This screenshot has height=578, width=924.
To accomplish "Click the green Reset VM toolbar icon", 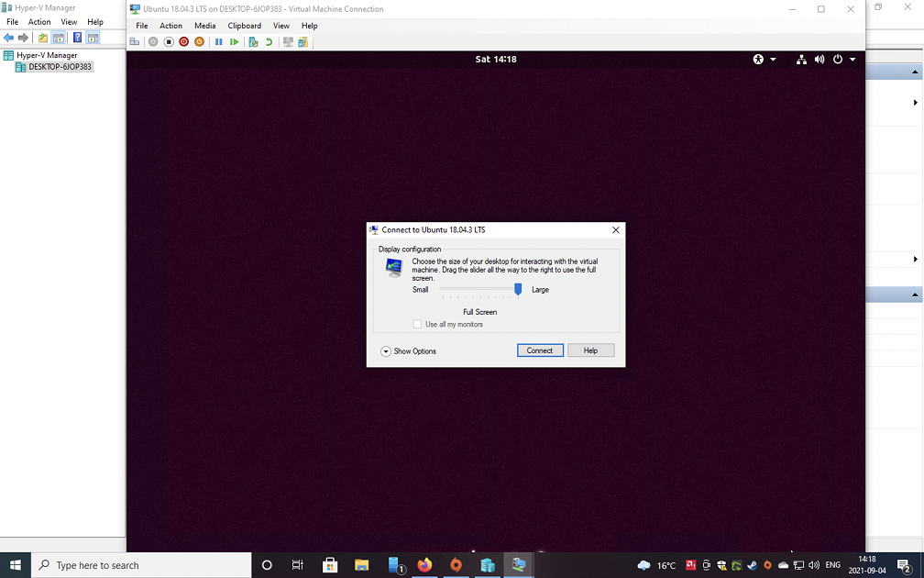I will click(234, 42).
